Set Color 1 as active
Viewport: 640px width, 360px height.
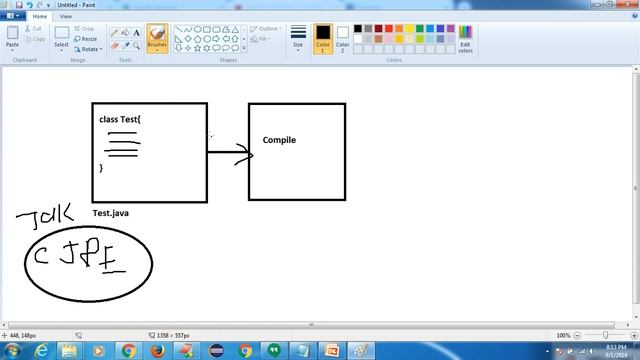[x=323, y=39]
